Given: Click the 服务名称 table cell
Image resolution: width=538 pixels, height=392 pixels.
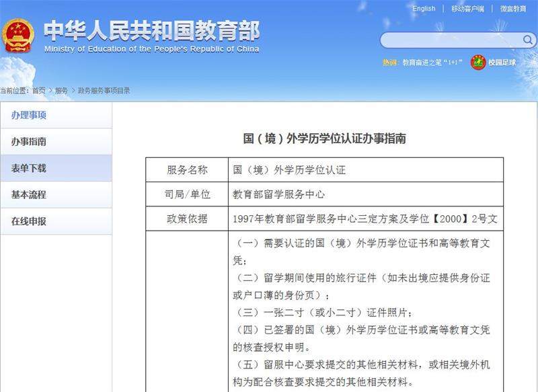Looking at the screenshot, I should [x=187, y=169].
